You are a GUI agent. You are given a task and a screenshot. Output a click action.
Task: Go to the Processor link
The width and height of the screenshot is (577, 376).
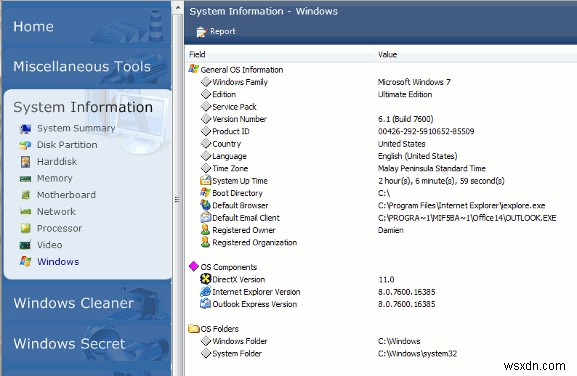[x=59, y=228]
